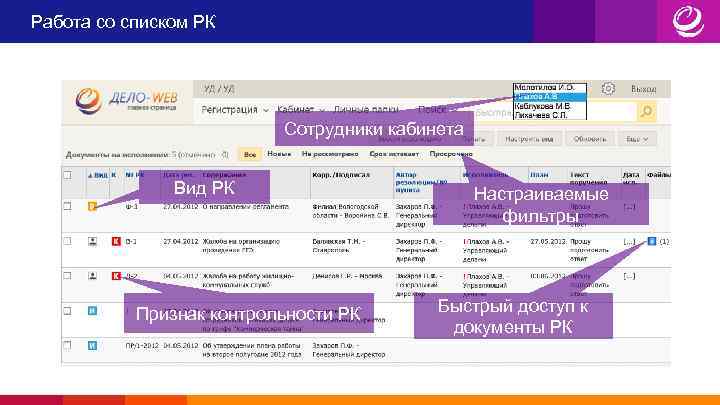Open the [...] link in row В-1
This screenshot has height=405, width=720.
click(629, 242)
